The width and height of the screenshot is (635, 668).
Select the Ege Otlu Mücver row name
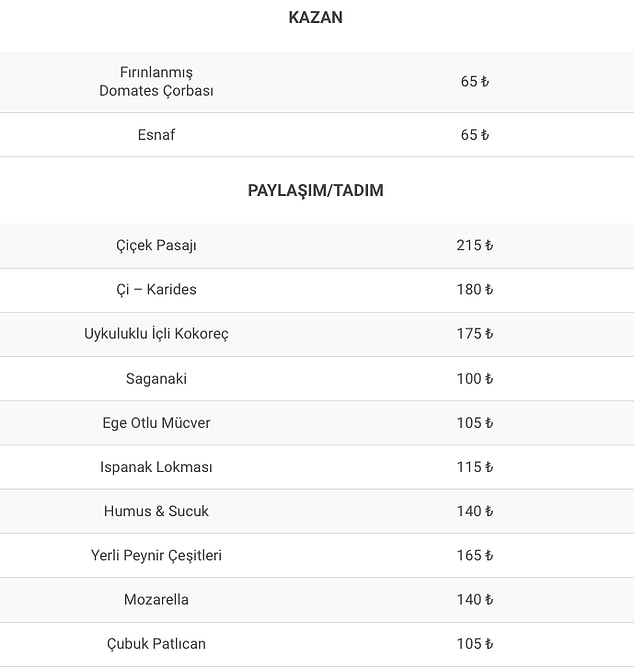tap(156, 422)
